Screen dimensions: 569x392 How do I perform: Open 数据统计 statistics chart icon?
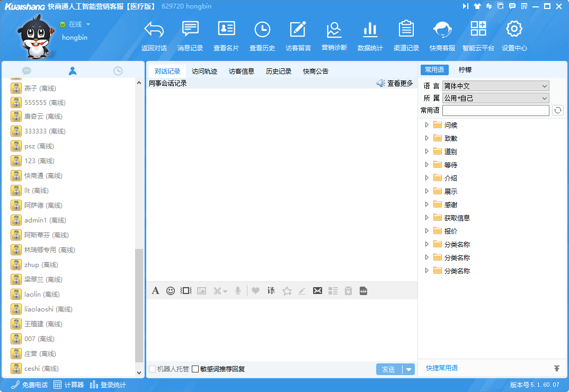click(x=370, y=30)
